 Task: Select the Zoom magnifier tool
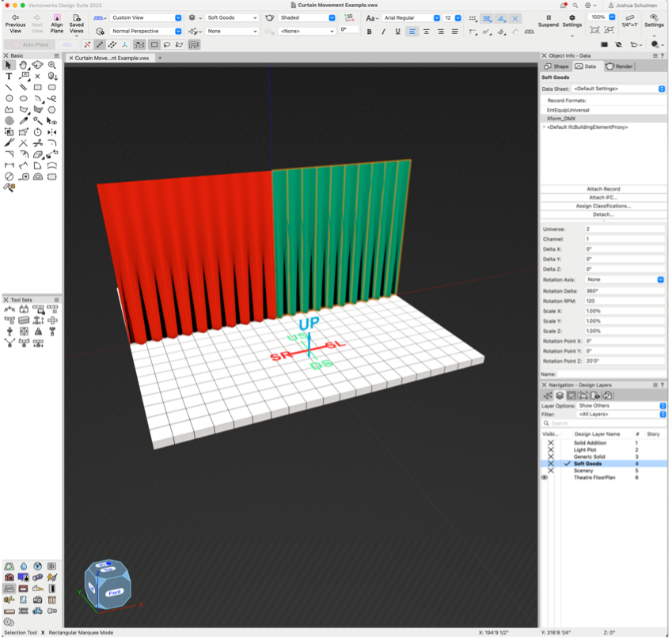[52, 66]
